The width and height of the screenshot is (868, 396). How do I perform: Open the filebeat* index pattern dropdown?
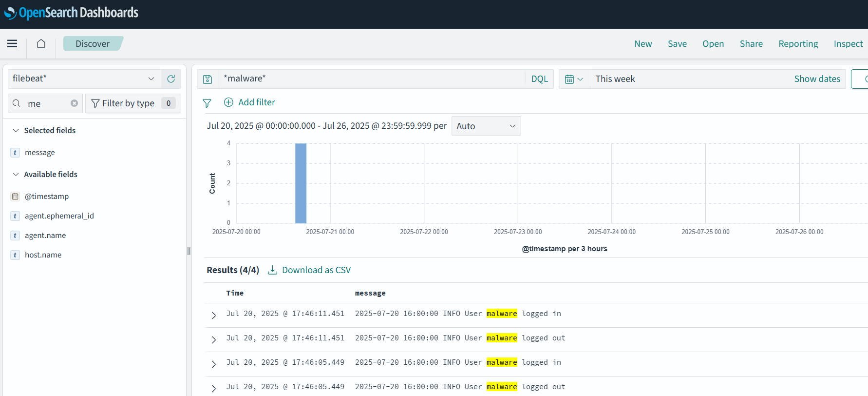pyautogui.click(x=84, y=79)
